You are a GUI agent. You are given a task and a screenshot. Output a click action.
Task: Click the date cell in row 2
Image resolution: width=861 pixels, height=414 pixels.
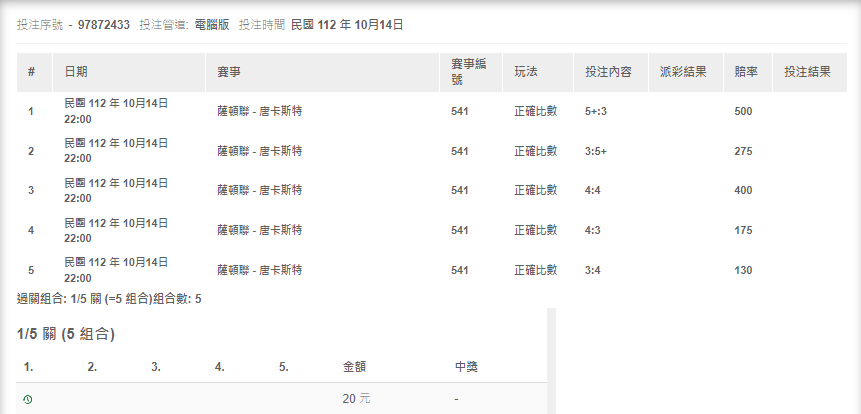(x=116, y=151)
